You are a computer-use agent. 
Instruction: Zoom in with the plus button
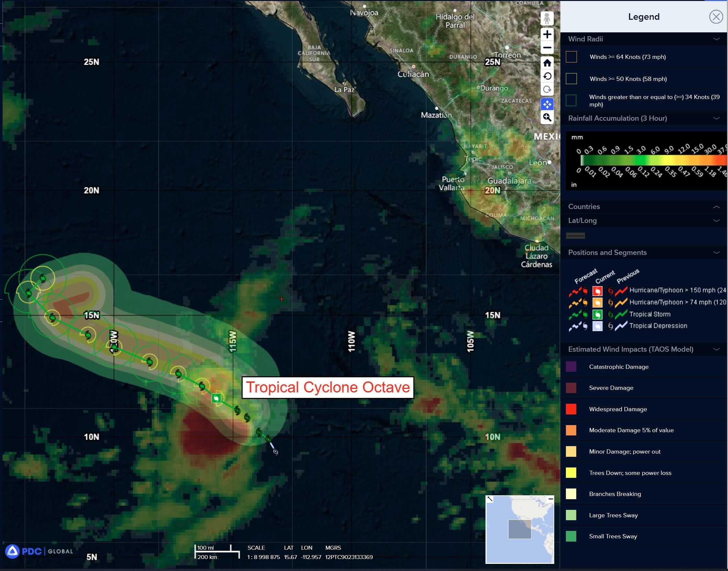pyautogui.click(x=547, y=34)
